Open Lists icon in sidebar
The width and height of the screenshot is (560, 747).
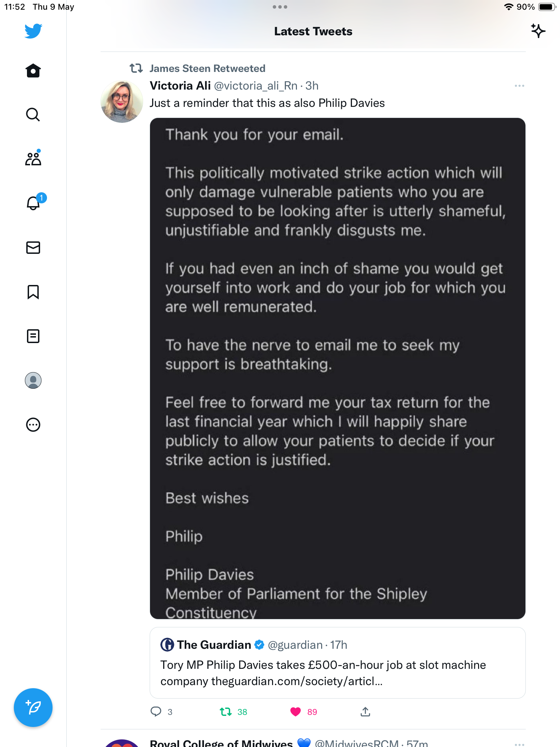tap(33, 336)
